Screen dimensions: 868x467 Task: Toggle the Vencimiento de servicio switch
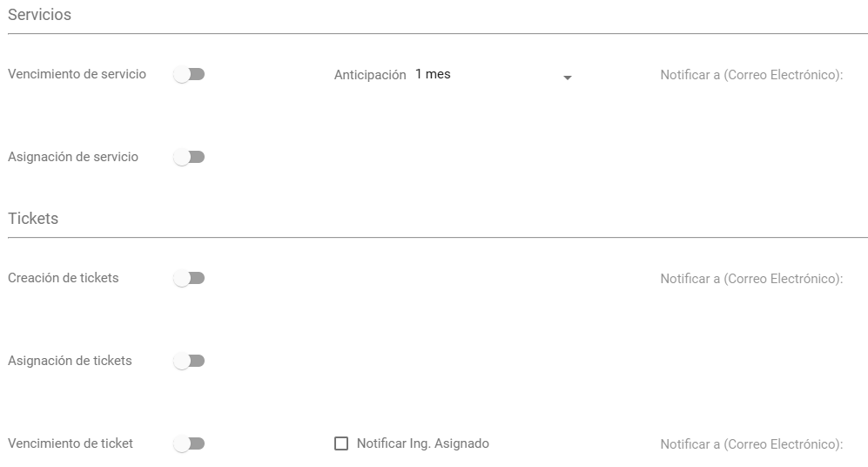(189, 75)
